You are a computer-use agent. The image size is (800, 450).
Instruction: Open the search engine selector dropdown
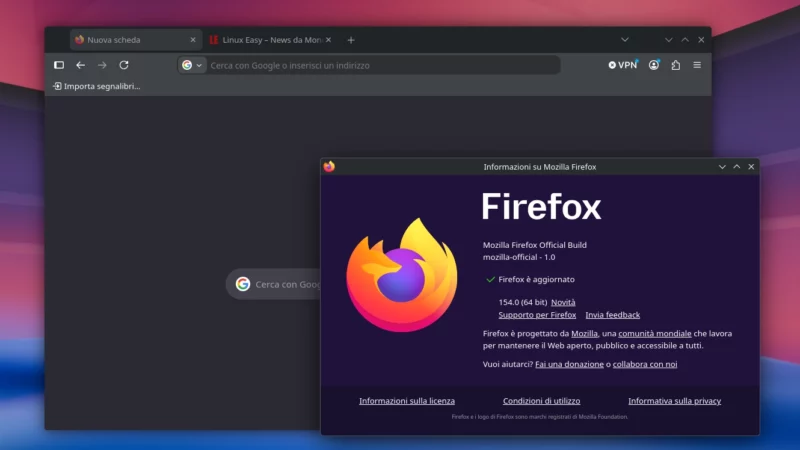[192, 65]
